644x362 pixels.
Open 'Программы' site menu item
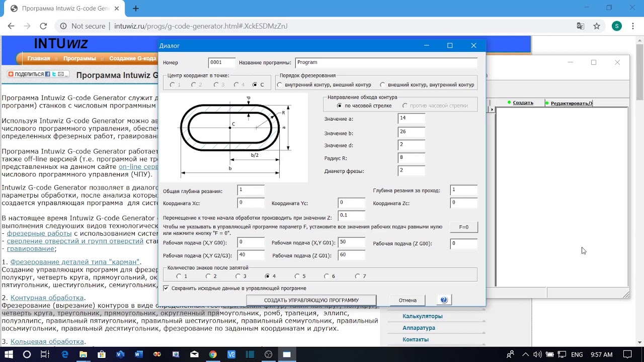coord(79,58)
